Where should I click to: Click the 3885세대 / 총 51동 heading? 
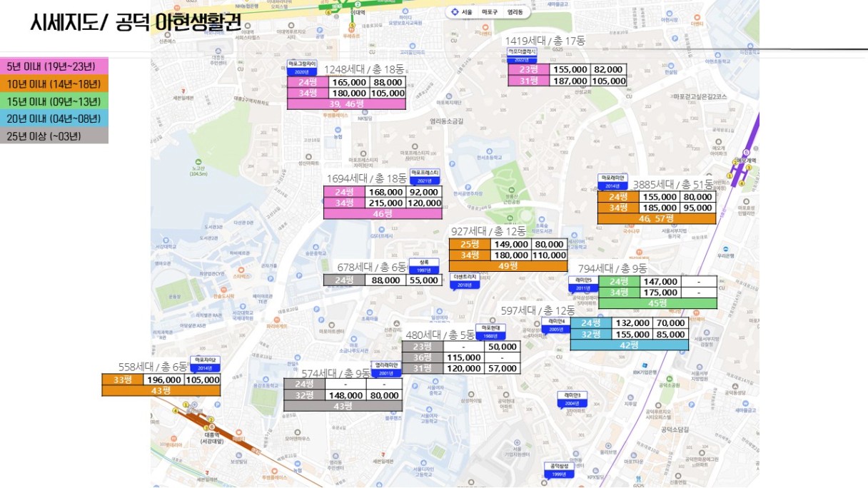tap(674, 185)
